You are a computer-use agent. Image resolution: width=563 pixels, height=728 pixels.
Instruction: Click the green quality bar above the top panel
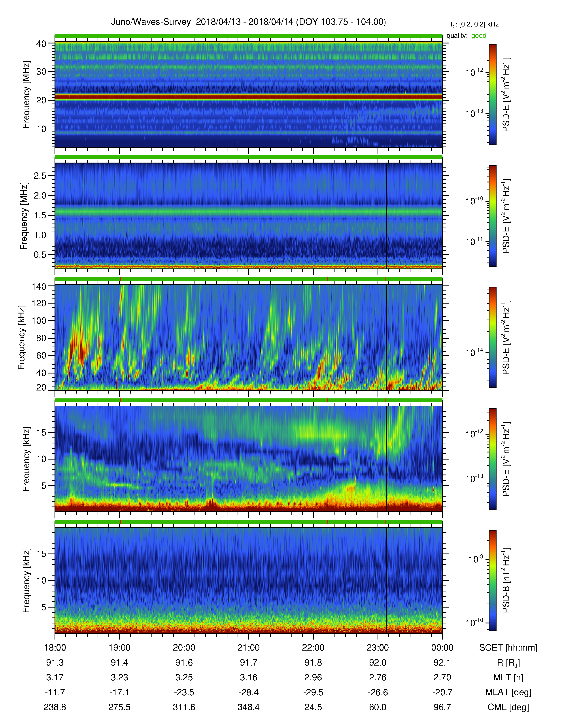click(248, 36)
